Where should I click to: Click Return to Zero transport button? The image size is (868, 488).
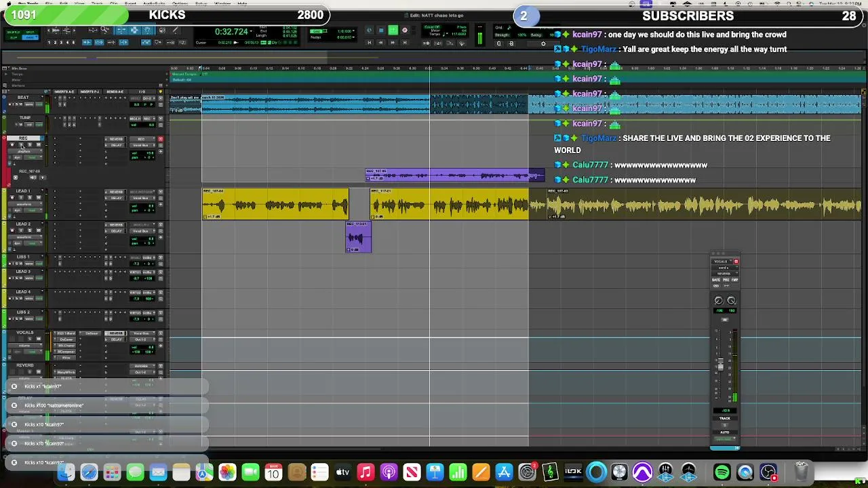pyautogui.click(x=370, y=42)
